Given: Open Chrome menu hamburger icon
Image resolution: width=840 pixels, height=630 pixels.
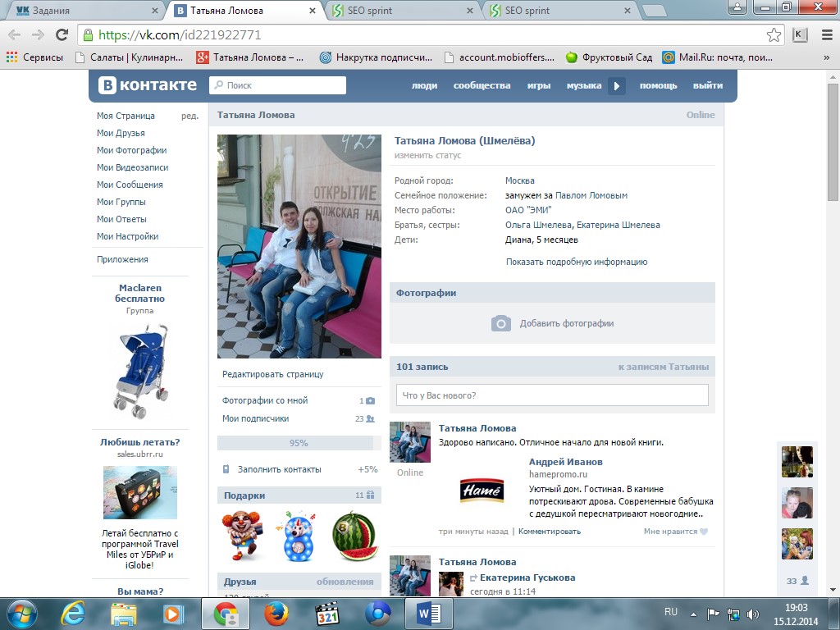Looking at the screenshot, I should [825, 35].
